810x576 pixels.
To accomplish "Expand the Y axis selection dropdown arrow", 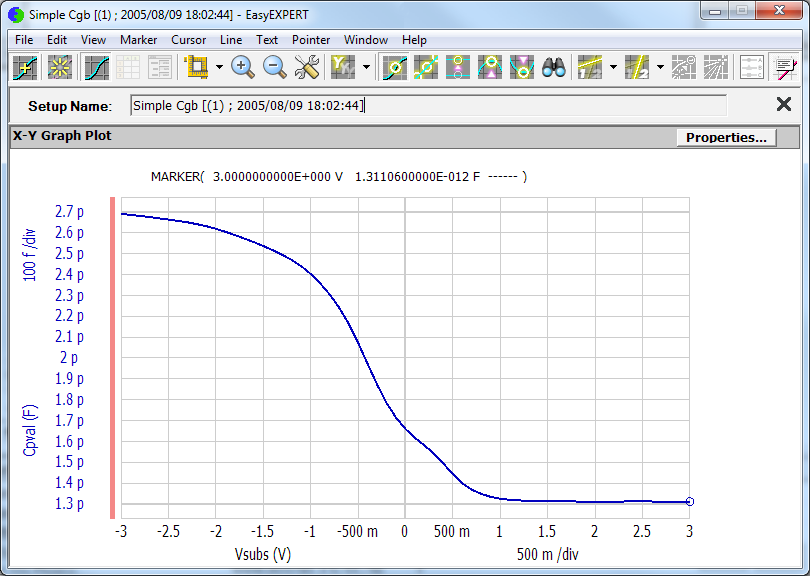I will 366,68.
